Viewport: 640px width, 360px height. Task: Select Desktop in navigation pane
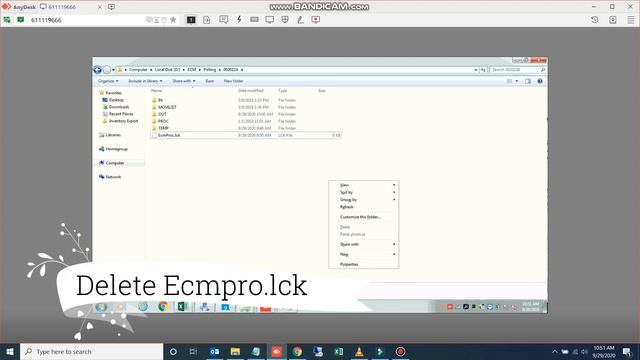(x=116, y=100)
